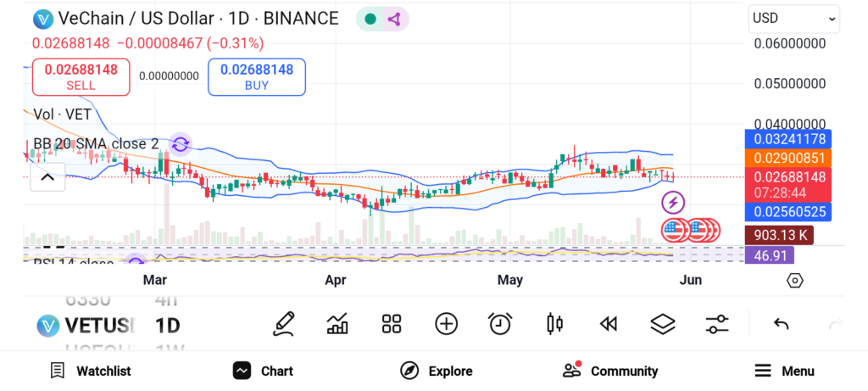
Task: Click the orange basis value 0.02900851
Action: coord(787,158)
